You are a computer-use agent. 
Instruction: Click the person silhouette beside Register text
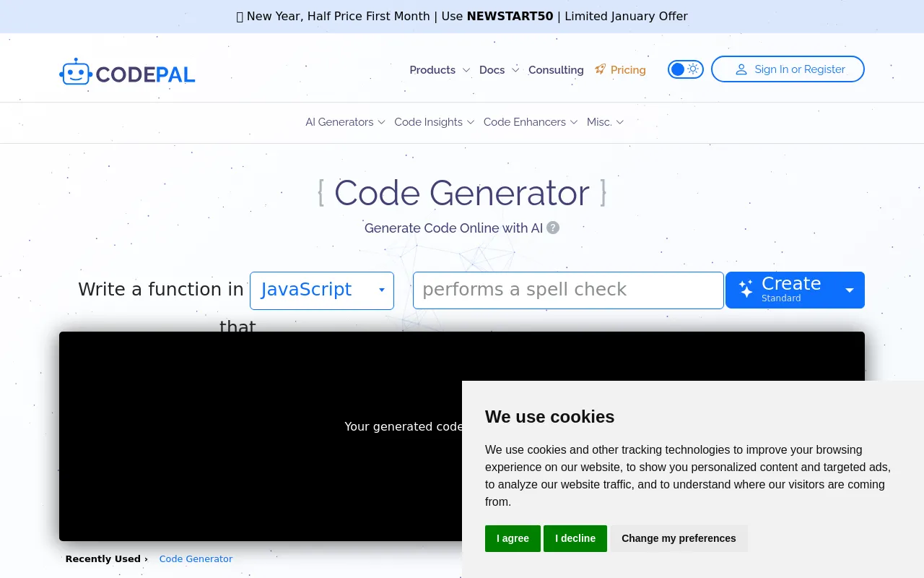[741, 69]
